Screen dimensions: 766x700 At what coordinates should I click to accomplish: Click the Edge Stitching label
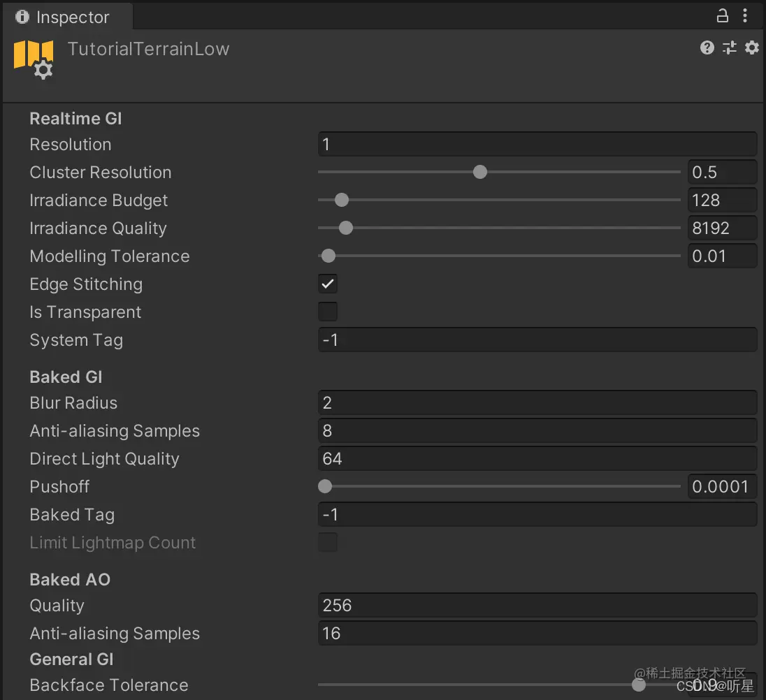86,284
